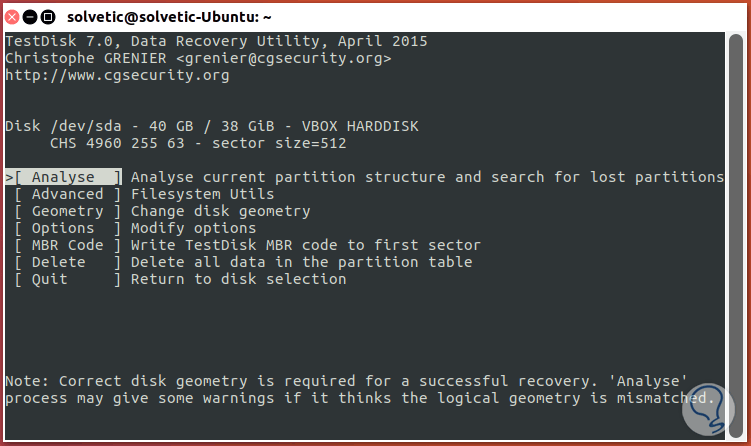751x446 pixels.
Task: Click the solvetic@solvetic-Ubuntu window title
Action: pos(169,17)
